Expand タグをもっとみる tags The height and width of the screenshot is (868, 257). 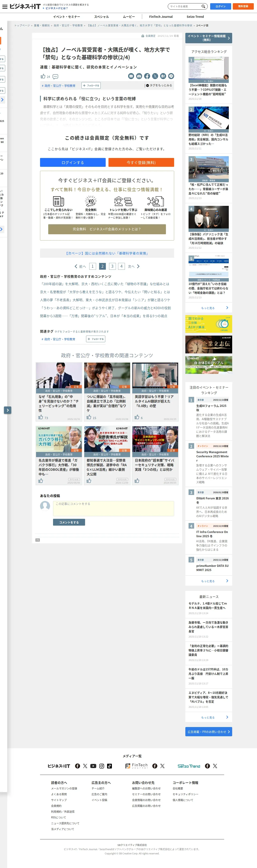click(x=159, y=85)
